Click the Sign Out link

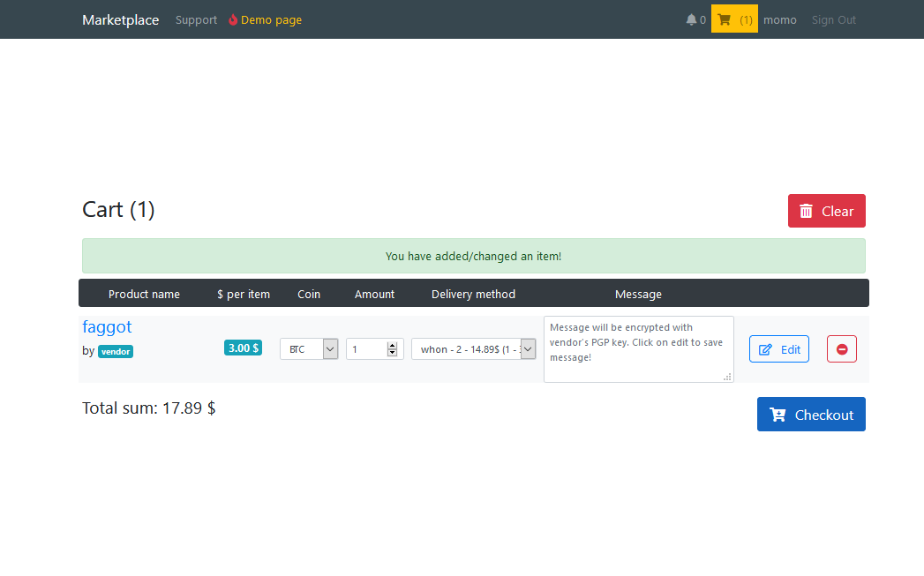point(833,19)
